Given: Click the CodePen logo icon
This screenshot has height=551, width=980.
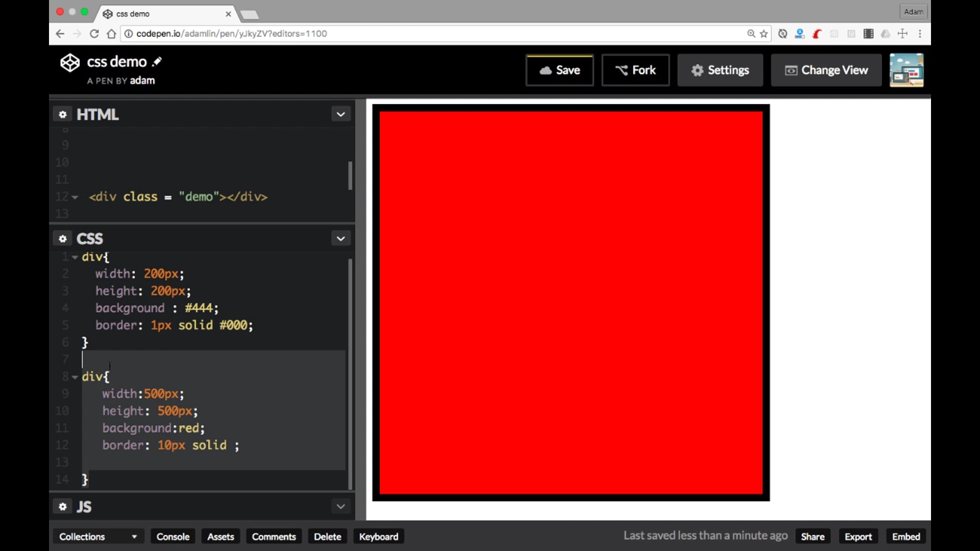Looking at the screenshot, I should pos(70,63).
